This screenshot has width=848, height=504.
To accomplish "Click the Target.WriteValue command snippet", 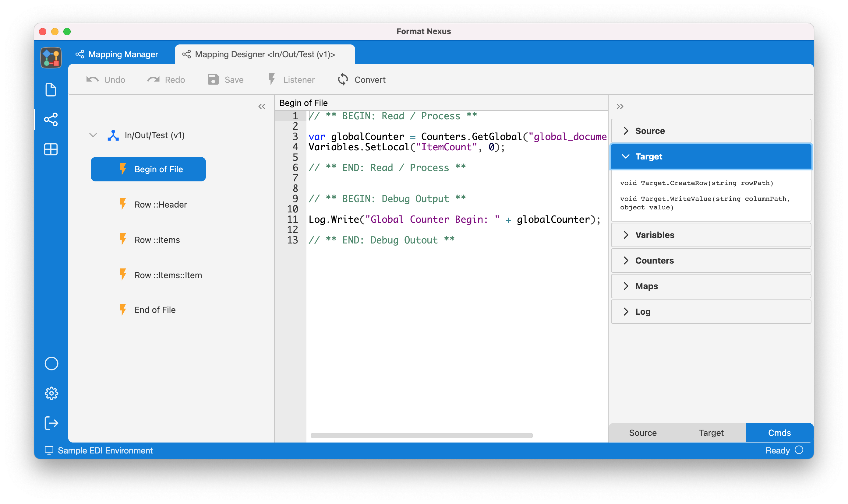I will (x=705, y=203).
